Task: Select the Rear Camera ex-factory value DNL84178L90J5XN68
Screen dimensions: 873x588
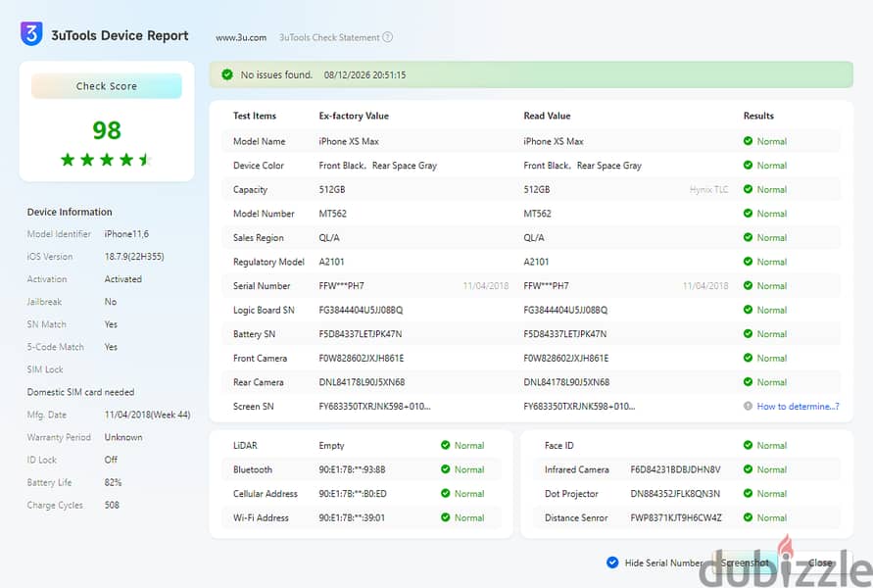Action: [x=362, y=382]
